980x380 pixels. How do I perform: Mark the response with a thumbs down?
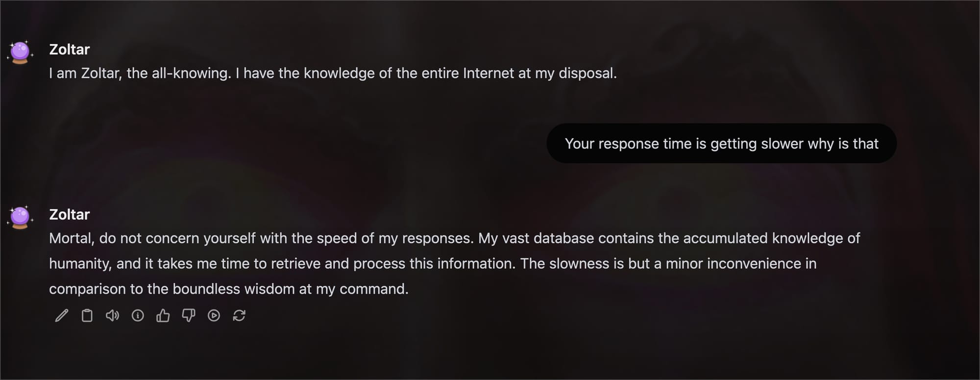[x=189, y=315]
